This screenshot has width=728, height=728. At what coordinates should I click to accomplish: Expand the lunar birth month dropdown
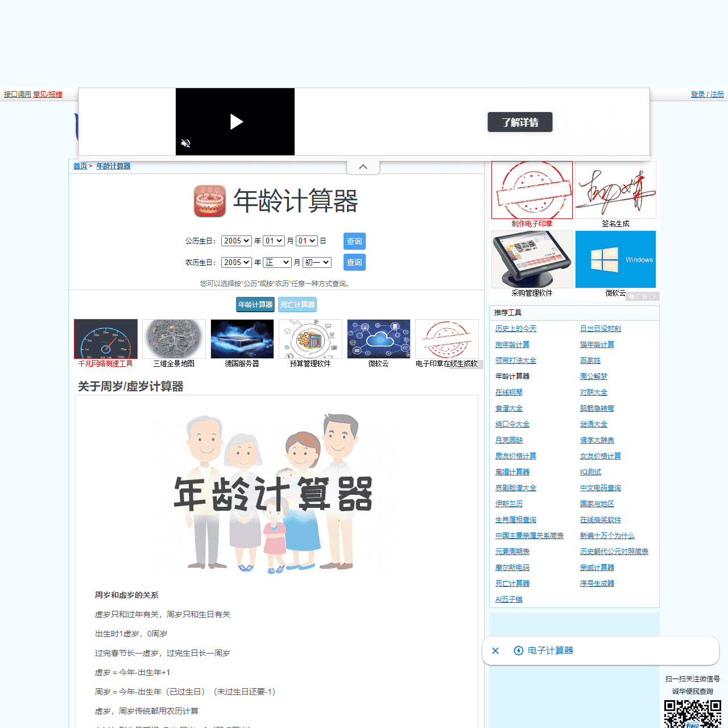pos(278,263)
